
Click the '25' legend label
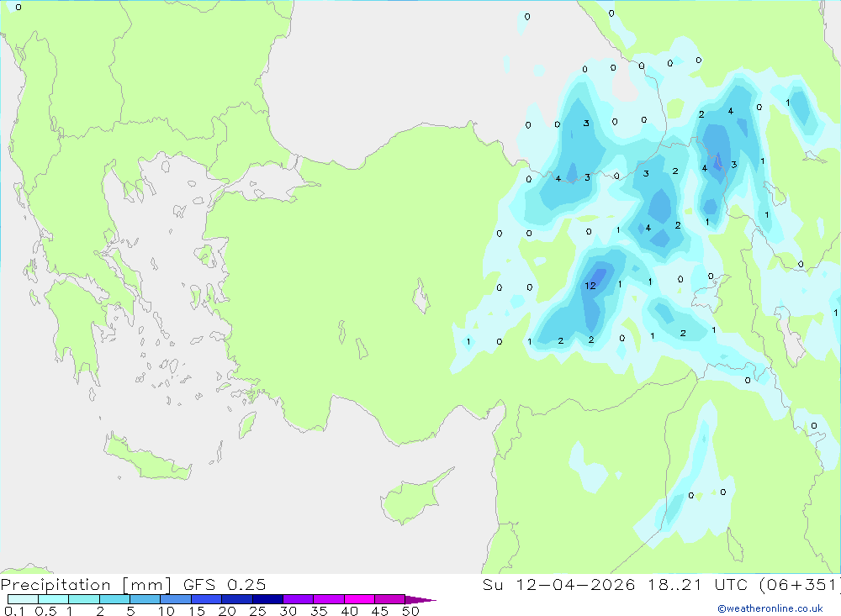(258, 611)
